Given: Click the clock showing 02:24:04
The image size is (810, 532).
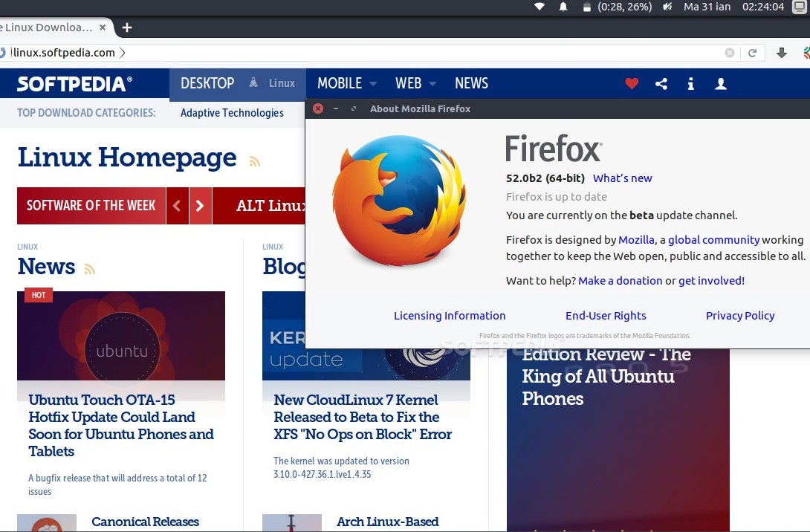Looking at the screenshot, I should 763,7.
